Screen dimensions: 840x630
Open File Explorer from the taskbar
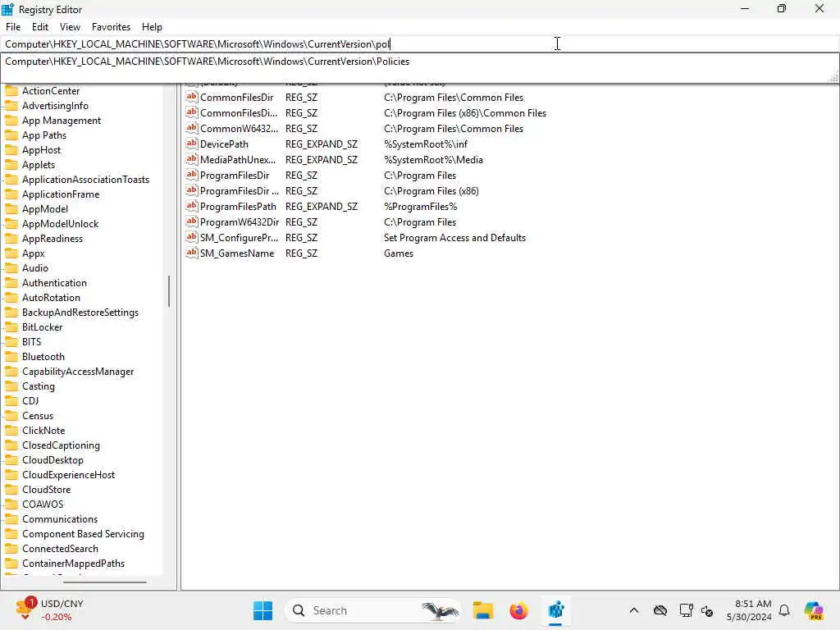(482, 610)
